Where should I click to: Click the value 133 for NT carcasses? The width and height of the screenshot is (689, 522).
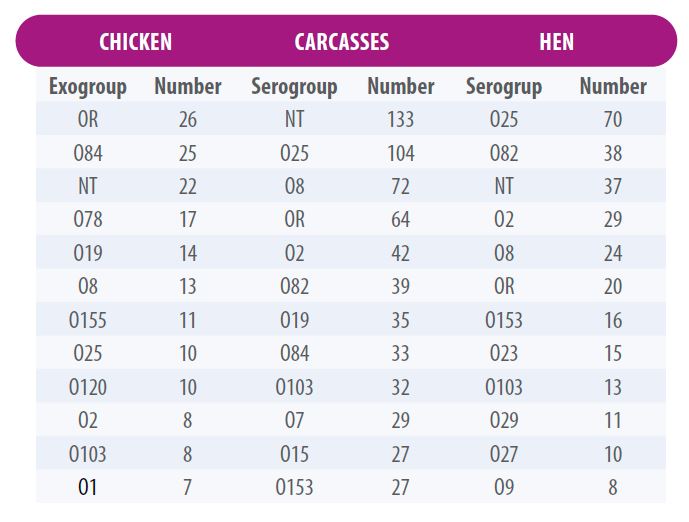pyautogui.click(x=400, y=120)
